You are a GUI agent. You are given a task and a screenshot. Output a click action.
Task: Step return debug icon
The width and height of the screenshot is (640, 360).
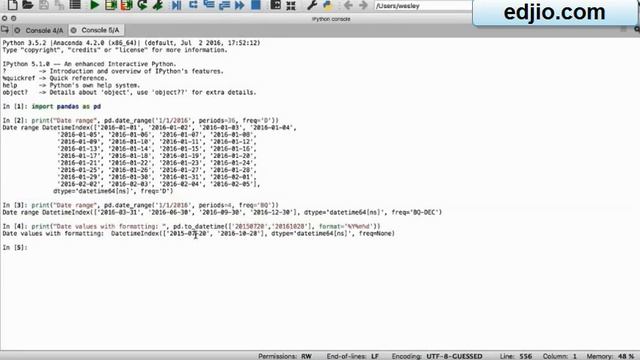224,5
